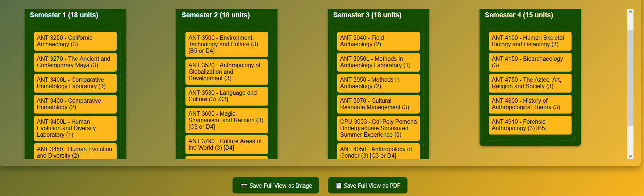Screen dimensions: 644x196
Task: Select ANT 3500 Environment, Technology and Culture
Action: tap(226, 44)
